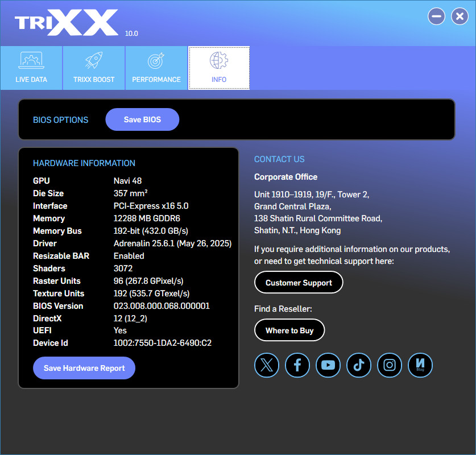The image size is (476, 455).
Task: Click Save Hardware Report button
Action: [84, 368]
